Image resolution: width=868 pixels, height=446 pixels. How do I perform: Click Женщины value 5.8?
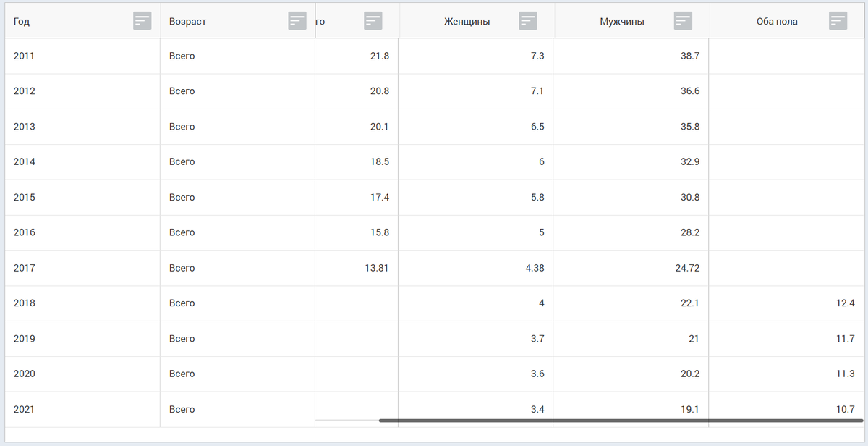point(537,197)
